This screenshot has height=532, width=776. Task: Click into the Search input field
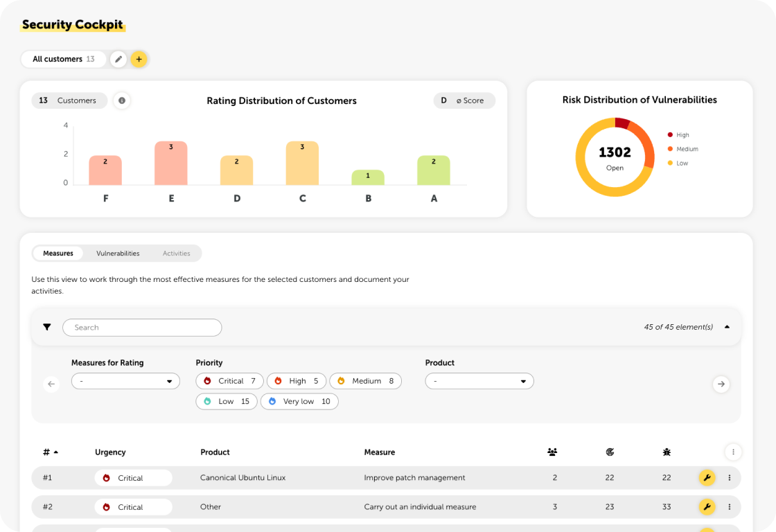pyautogui.click(x=142, y=328)
